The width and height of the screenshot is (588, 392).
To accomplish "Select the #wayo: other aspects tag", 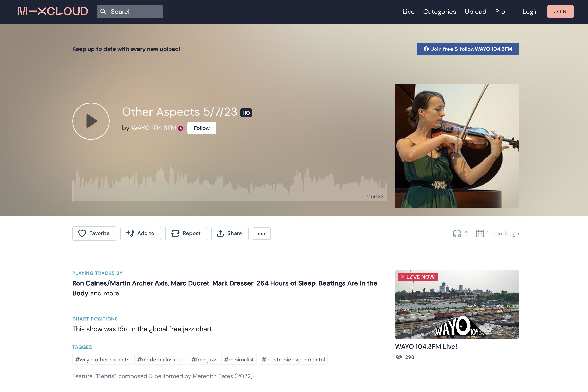I will click(x=102, y=360).
